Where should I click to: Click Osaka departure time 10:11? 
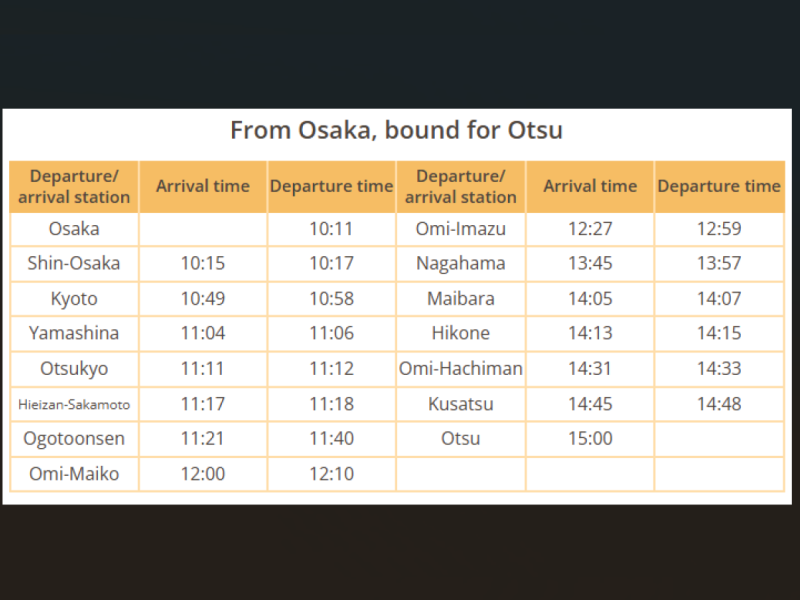pos(332,229)
